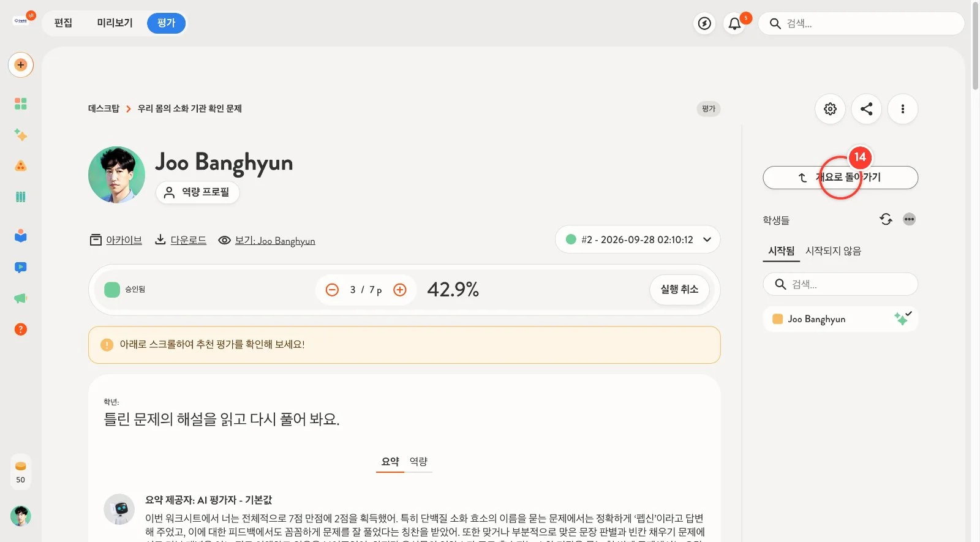
Task: Open the AI sparkle icon in sidebar
Action: (21, 135)
